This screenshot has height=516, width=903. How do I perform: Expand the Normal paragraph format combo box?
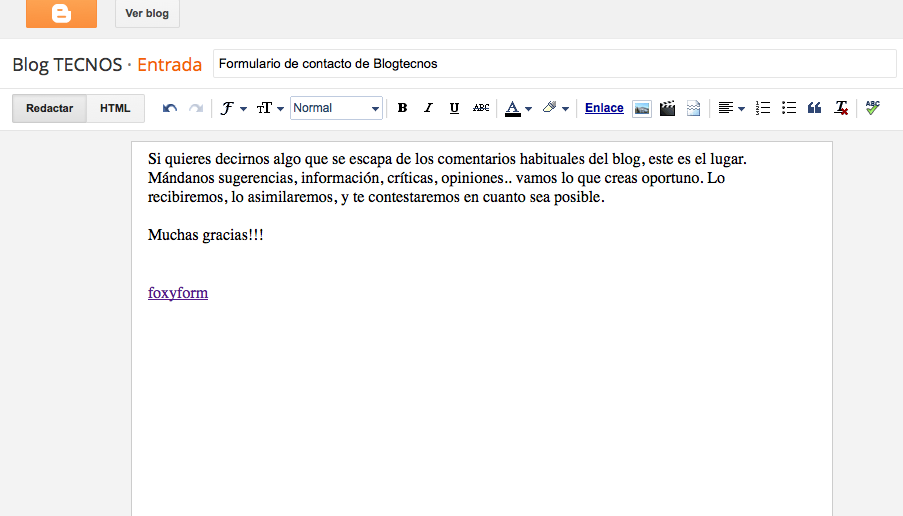336,108
